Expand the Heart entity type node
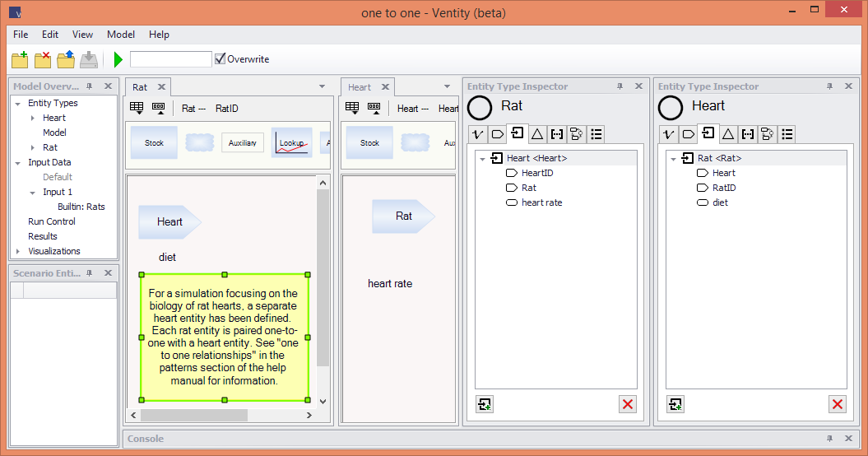Image resolution: width=868 pixels, height=456 pixels. click(33, 118)
